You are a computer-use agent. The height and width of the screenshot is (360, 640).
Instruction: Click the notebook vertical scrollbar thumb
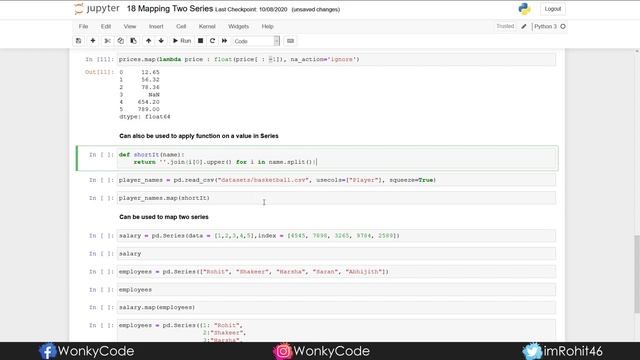pyautogui.click(x=637, y=274)
